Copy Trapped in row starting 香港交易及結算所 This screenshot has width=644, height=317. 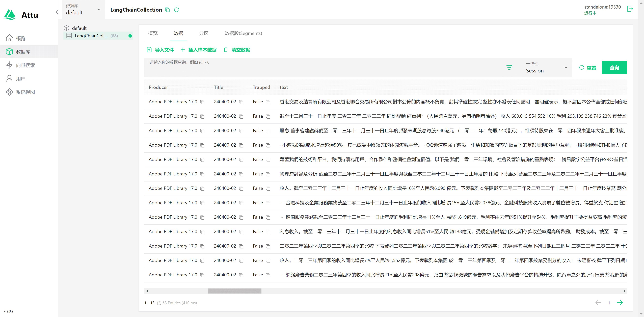[x=268, y=102]
